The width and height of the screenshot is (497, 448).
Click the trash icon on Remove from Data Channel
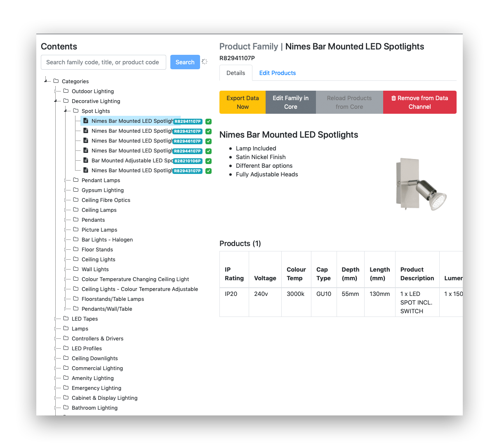393,98
